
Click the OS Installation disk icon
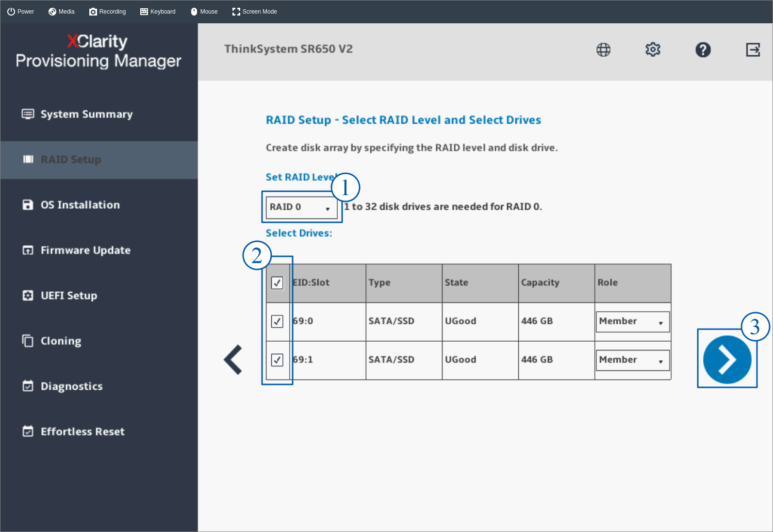point(28,205)
